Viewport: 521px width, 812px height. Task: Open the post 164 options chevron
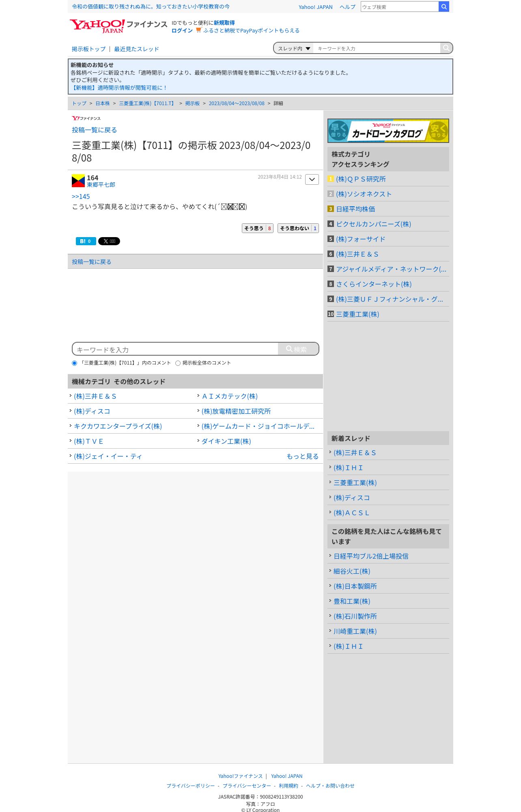tap(312, 179)
